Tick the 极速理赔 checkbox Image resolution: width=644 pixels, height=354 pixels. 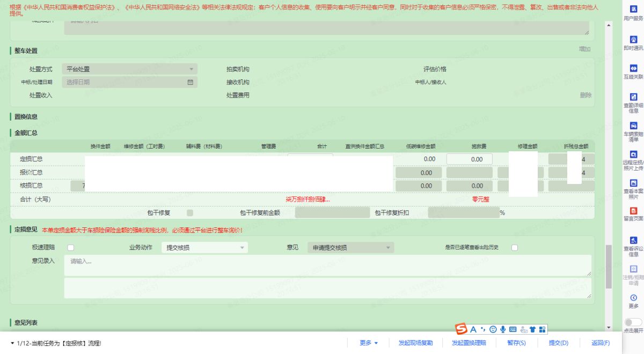[70, 248]
